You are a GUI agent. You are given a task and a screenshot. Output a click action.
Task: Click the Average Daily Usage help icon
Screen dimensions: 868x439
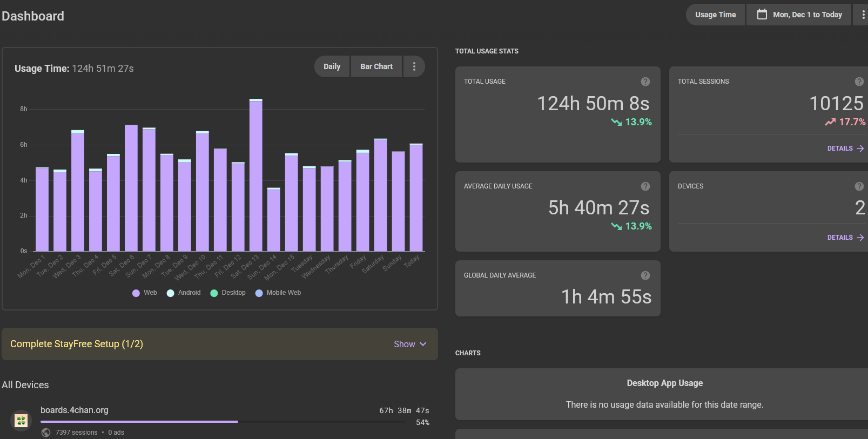point(645,186)
